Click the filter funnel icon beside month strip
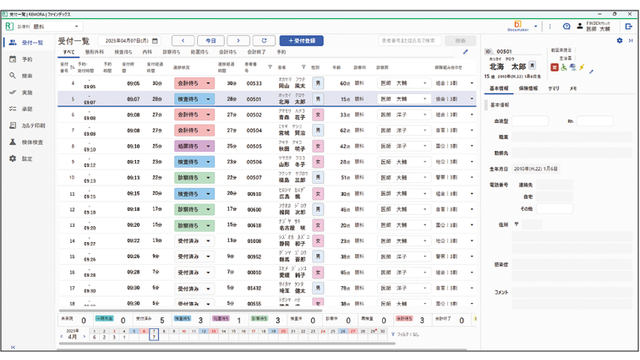The height and width of the screenshot is (360, 640). 393,334
